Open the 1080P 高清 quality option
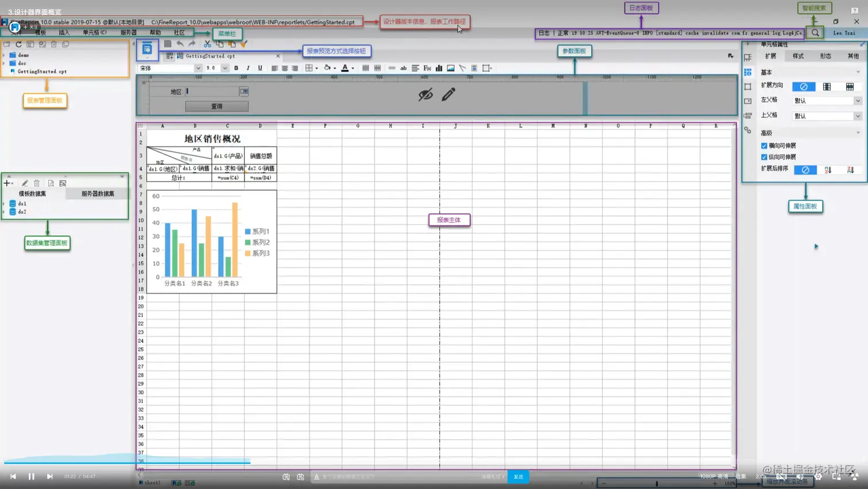The height and width of the screenshot is (489, 868). pyautogui.click(x=714, y=476)
